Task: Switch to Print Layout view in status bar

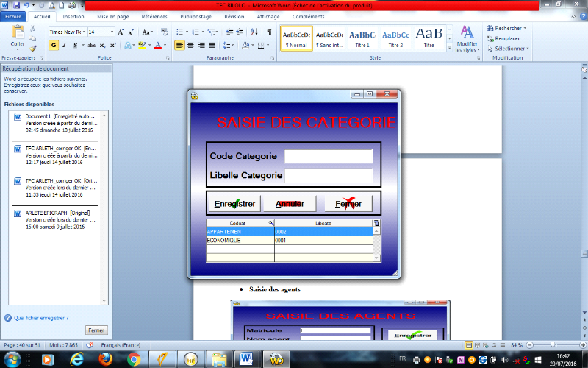Action: point(469,344)
